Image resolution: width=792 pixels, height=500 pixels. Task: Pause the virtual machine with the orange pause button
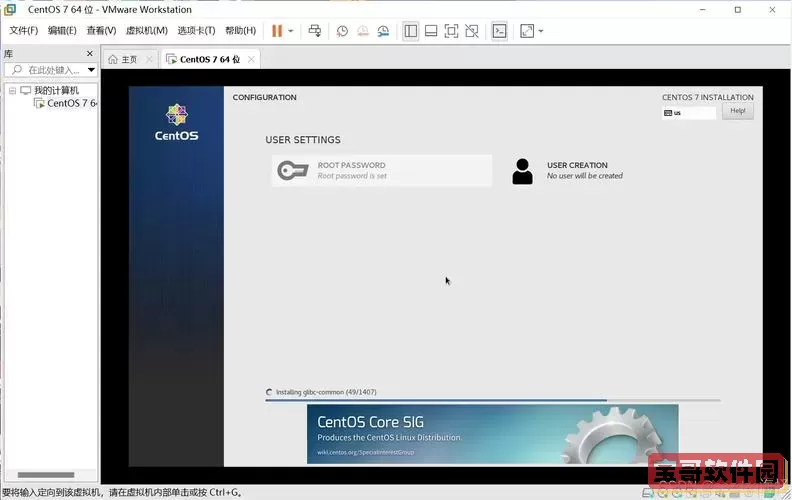277,31
